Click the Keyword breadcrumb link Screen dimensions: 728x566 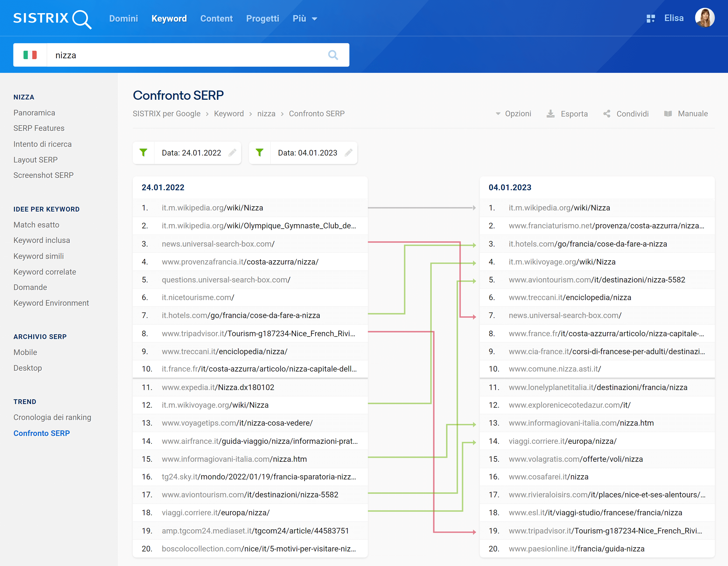coord(229,114)
